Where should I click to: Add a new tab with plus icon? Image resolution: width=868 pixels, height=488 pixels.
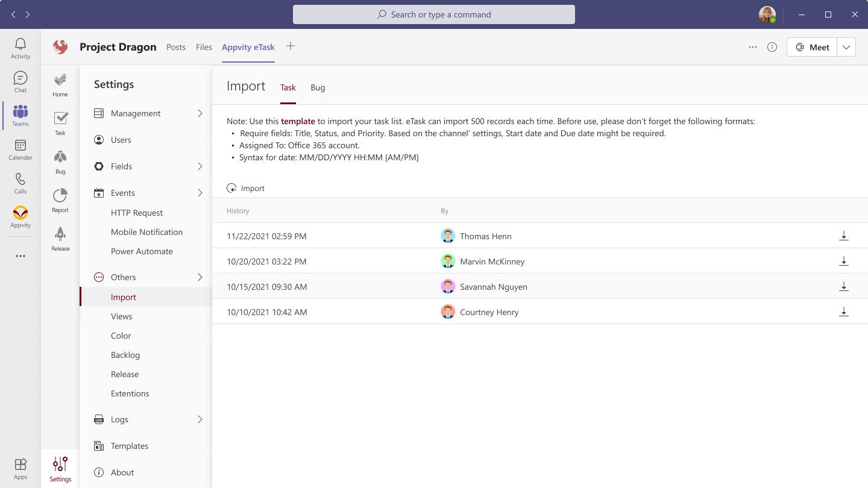coord(291,46)
